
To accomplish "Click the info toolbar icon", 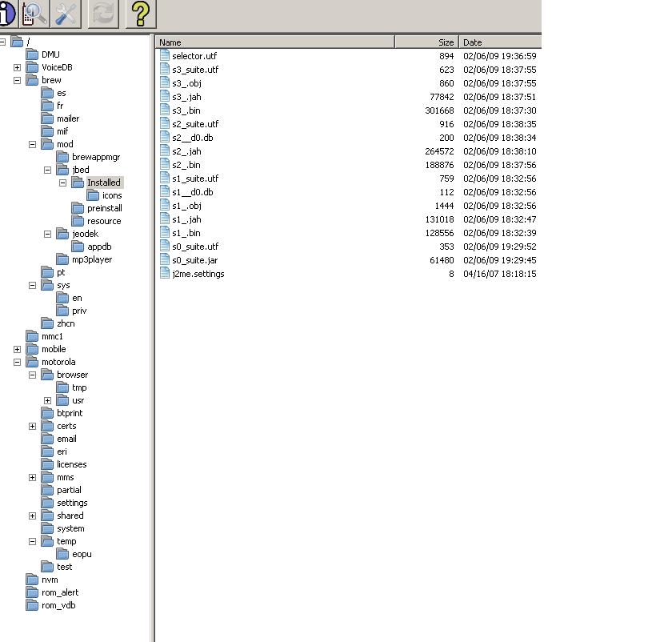I will pos(7,14).
